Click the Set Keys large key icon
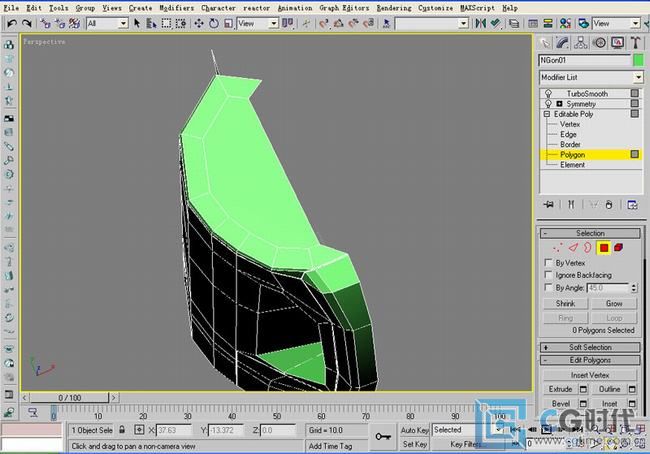Image resolution: width=650 pixels, height=454 pixels. tap(383, 437)
